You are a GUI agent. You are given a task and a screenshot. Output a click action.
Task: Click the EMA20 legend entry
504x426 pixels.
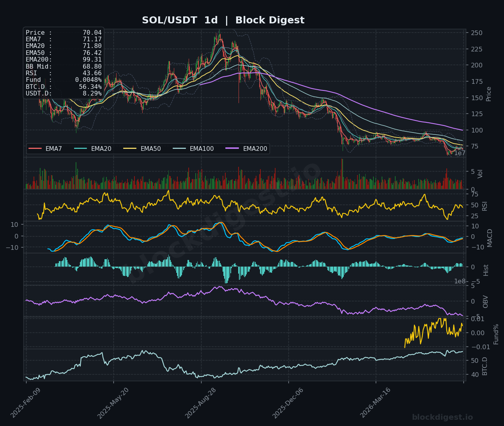92,148
